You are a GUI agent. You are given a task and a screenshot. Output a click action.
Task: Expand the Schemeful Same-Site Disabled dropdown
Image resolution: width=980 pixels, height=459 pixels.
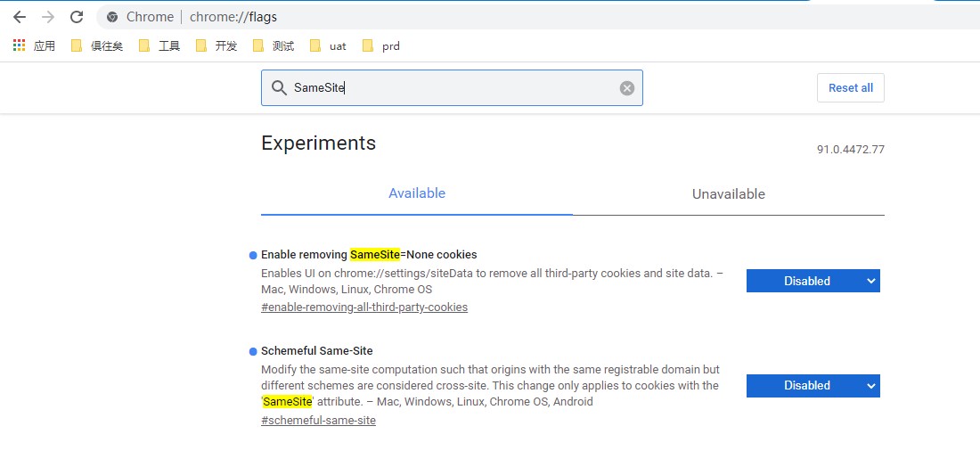[813, 385]
